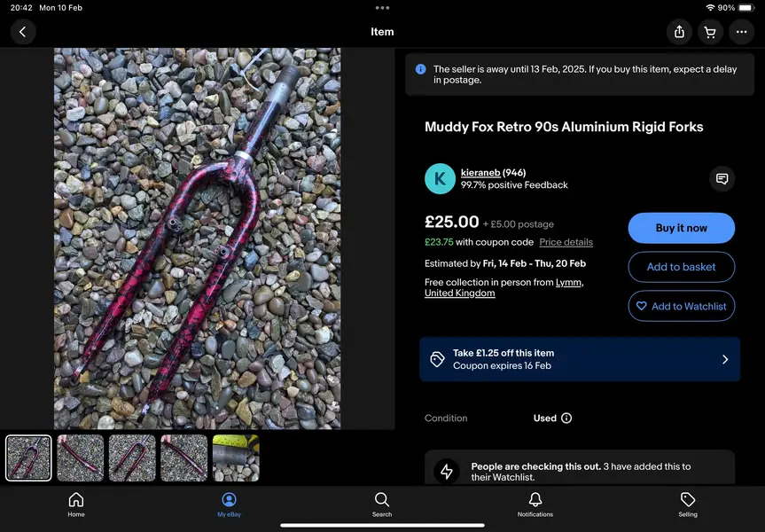Tap the home indicator bar
Viewport: 765px width, 532px height.
point(383,526)
